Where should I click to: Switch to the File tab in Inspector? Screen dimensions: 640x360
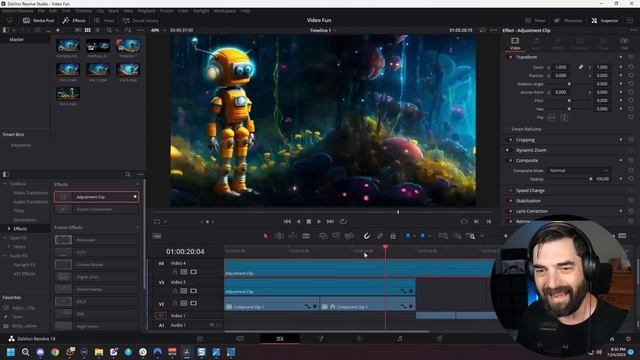(x=624, y=43)
